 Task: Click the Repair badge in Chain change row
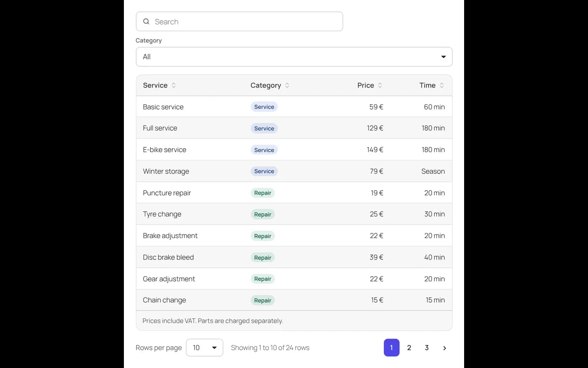262,300
